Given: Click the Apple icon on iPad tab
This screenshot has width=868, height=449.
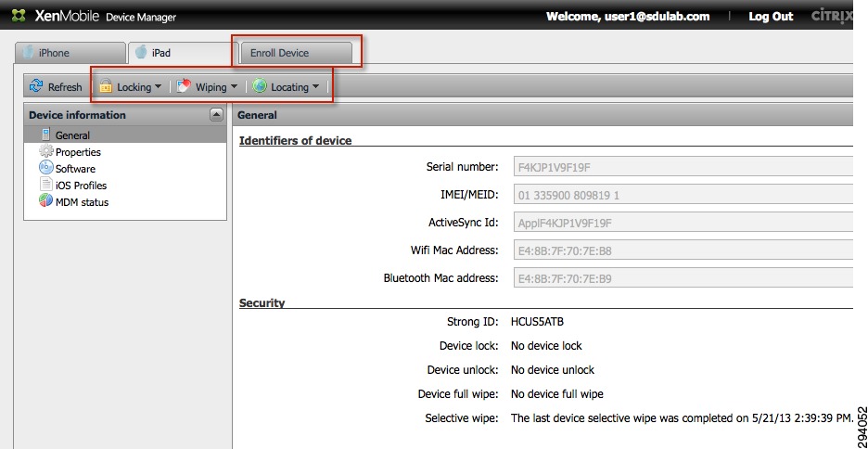Looking at the screenshot, I should pyautogui.click(x=141, y=53).
